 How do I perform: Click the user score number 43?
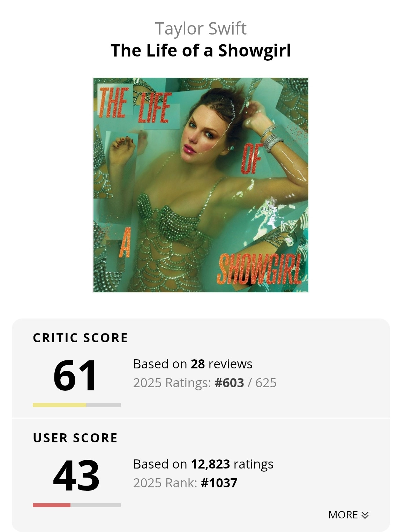point(76,475)
